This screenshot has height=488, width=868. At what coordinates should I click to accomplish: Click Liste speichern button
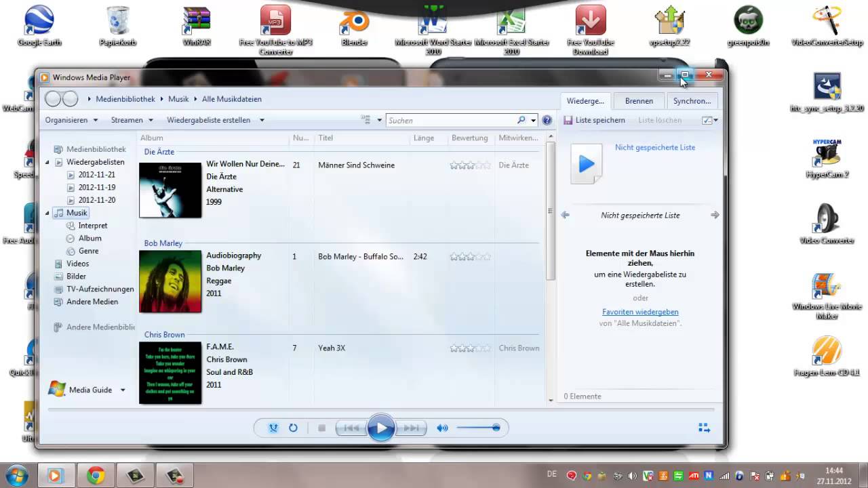pyautogui.click(x=594, y=120)
